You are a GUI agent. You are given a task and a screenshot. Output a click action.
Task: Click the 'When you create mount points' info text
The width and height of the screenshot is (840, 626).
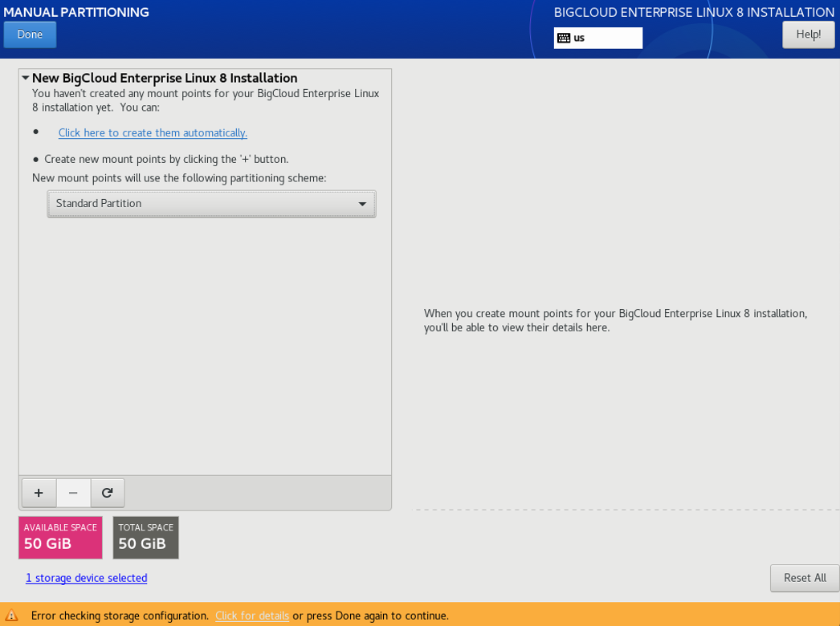(615, 320)
